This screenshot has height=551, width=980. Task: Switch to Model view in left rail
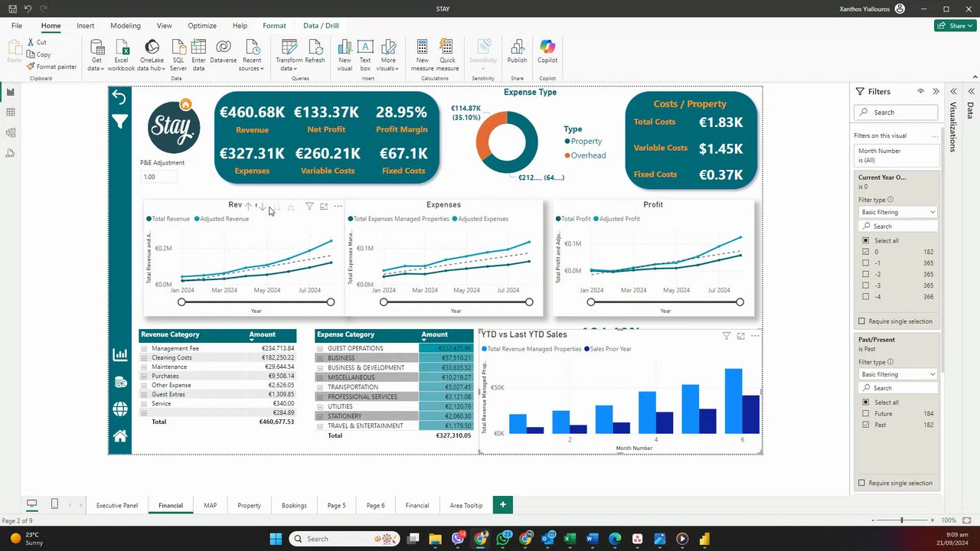[11, 133]
